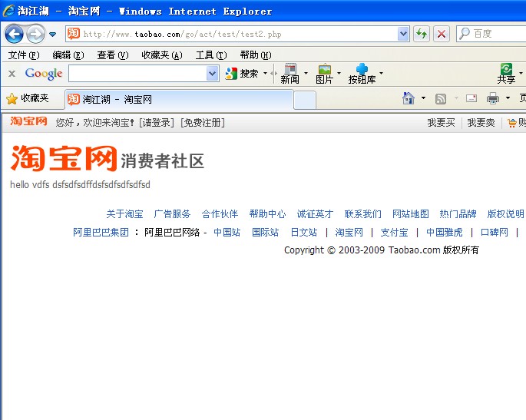Click the Google logo in the toolbar
526x420 pixels.
tap(44, 74)
